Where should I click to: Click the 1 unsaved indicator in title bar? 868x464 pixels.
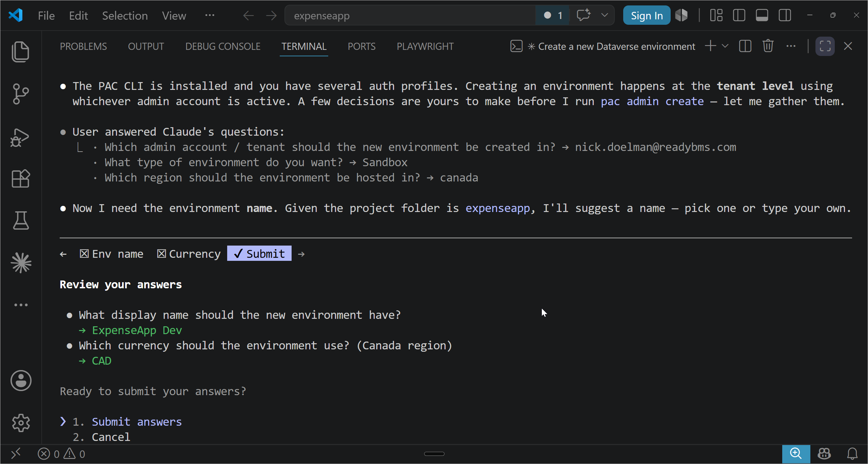click(553, 16)
